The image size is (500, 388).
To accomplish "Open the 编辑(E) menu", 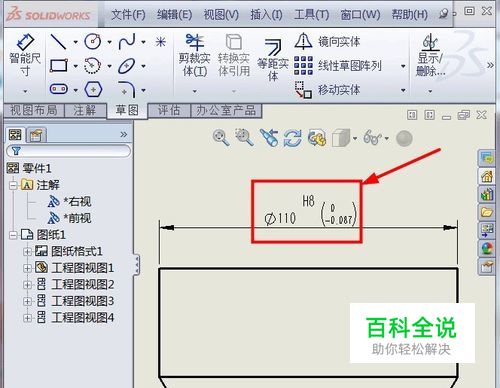I will [174, 15].
